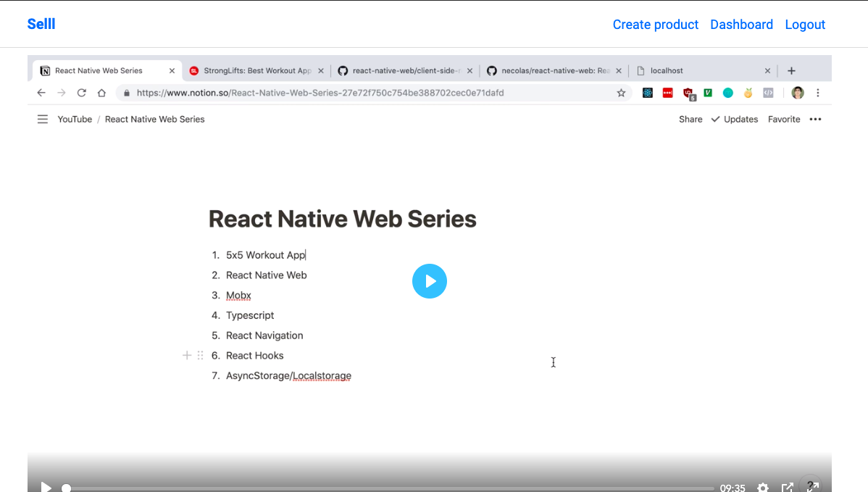The height and width of the screenshot is (492, 868).
Task: Open the Chrome three-dot menu
Action: (x=817, y=93)
